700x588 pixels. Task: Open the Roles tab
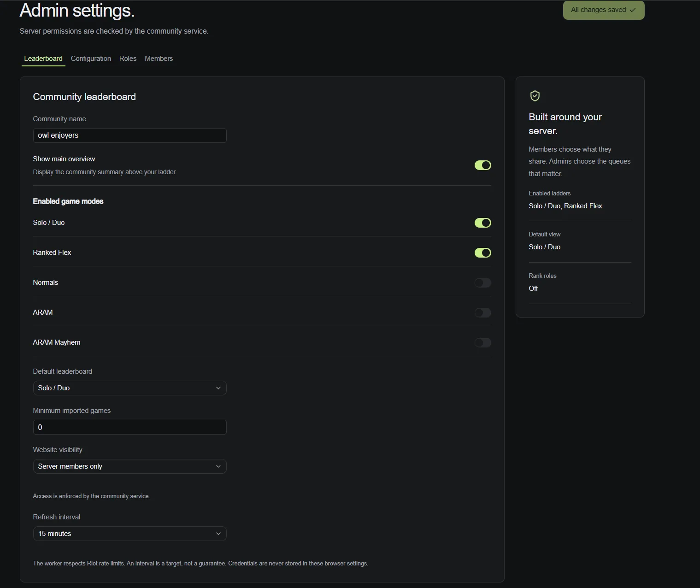[128, 59]
